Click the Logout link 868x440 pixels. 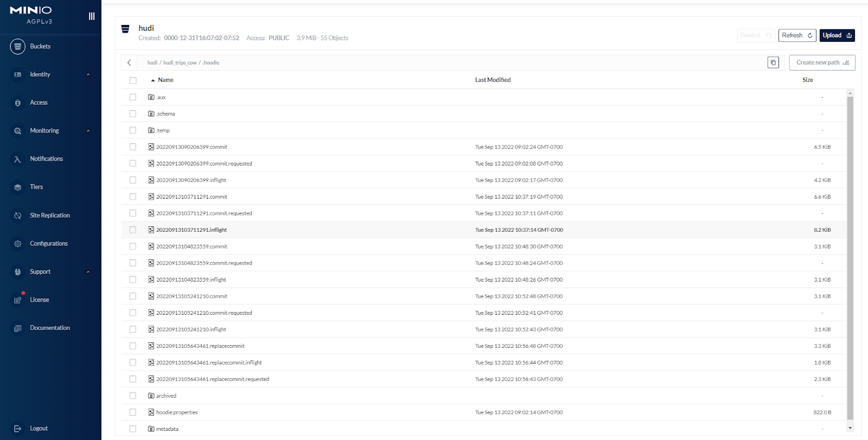[39, 429]
